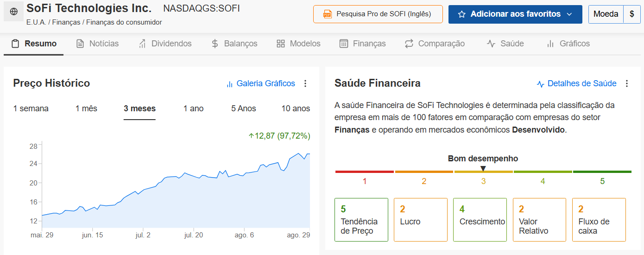The width and height of the screenshot is (644, 255).
Task: Select the 10 anos price range
Action: [x=296, y=108]
